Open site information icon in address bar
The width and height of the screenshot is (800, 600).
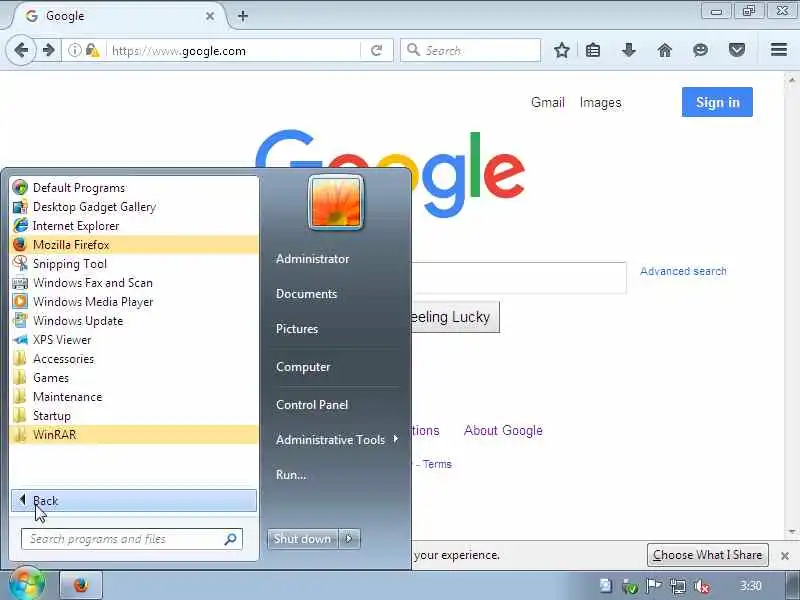[74, 51]
